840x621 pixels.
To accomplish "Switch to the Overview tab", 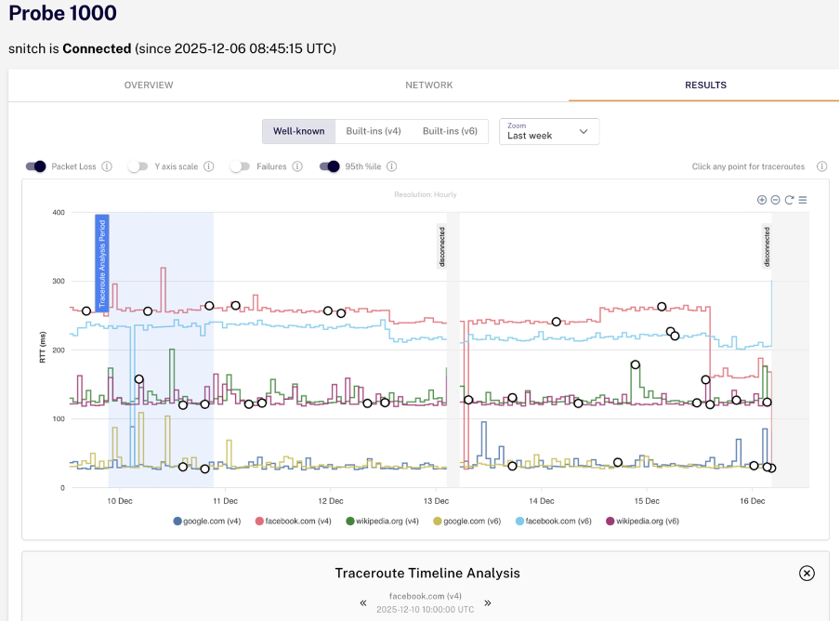I will pyautogui.click(x=149, y=85).
